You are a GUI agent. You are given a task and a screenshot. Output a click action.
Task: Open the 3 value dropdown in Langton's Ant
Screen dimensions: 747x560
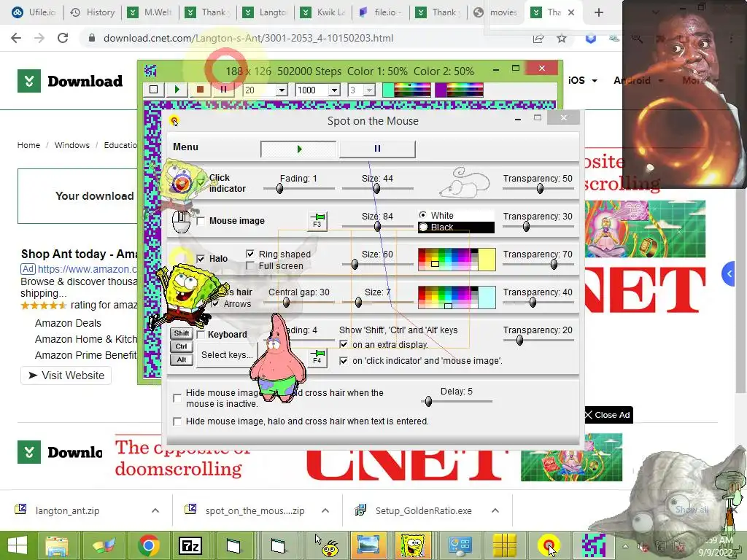pos(370,90)
